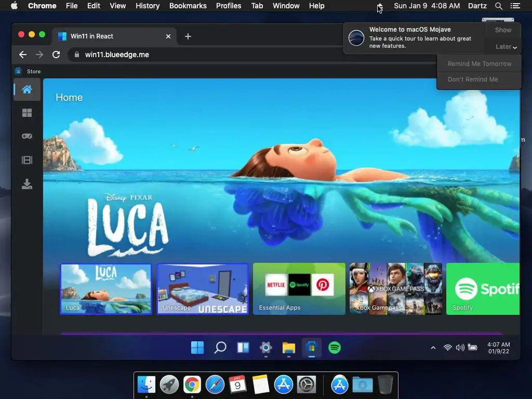This screenshot has height=399, width=532.
Task: Open the Window menu
Action: click(x=286, y=6)
